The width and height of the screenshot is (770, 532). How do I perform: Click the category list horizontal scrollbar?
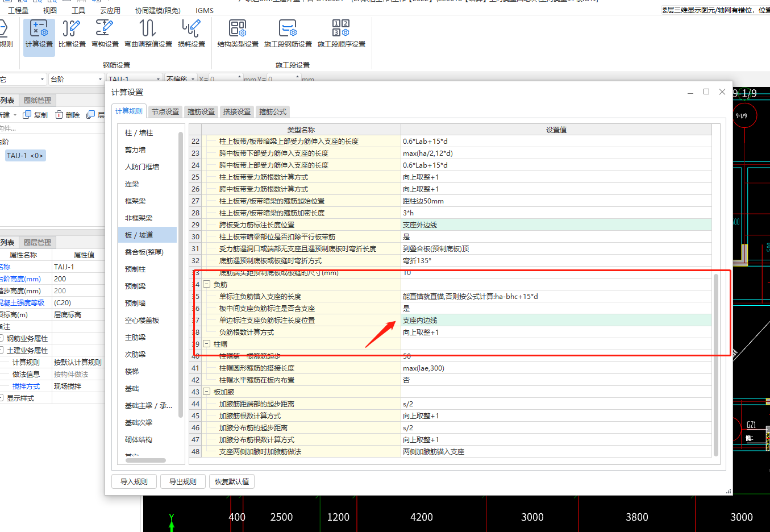pos(145,460)
